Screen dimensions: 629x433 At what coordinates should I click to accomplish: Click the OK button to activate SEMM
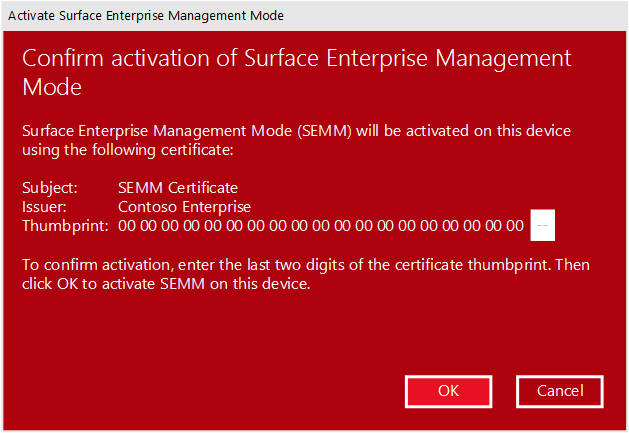click(448, 391)
